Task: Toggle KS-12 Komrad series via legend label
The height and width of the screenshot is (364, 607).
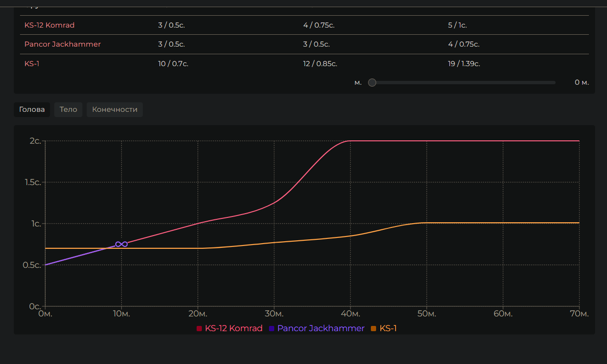Action: pyautogui.click(x=233, y=328)
